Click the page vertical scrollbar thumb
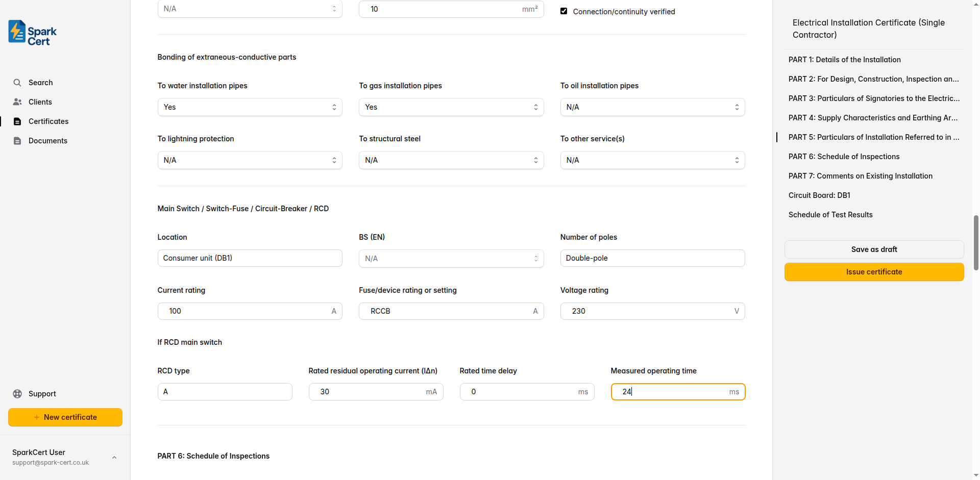 976,242
